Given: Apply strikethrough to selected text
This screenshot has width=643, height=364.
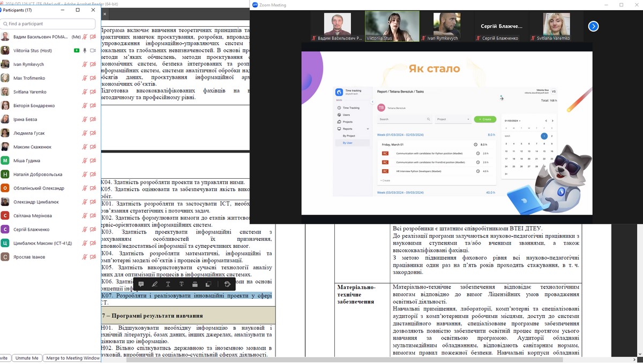Looking at the screenshot, I should (x=182, y=284).
